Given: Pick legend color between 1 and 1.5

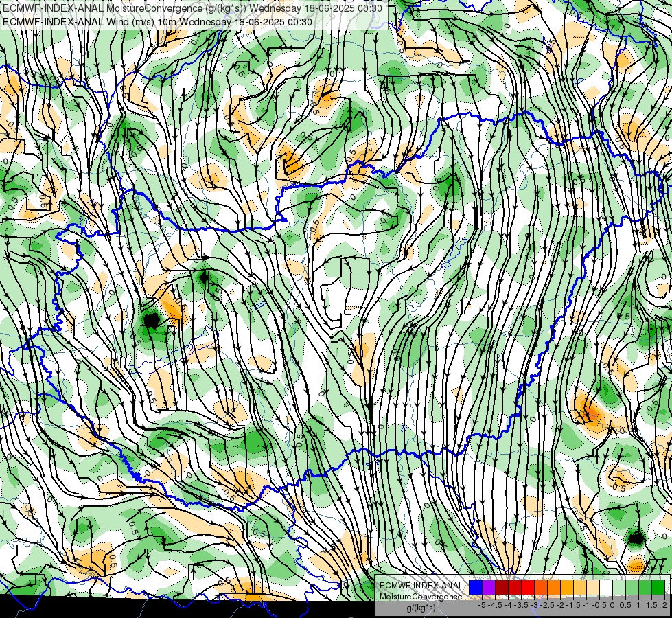Looking at the screenshot, I should (645, 587).
